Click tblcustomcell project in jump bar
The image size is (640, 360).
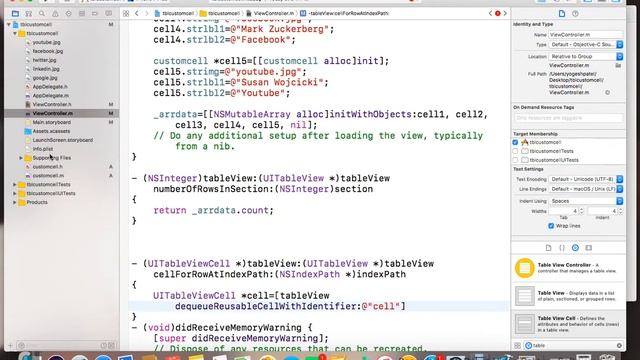point(174,13)
